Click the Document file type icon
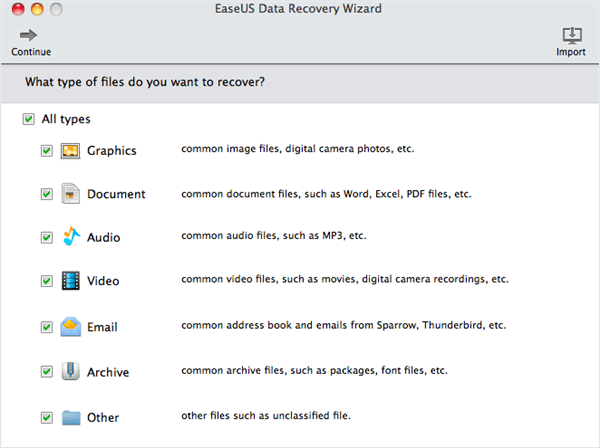Viewport: 600px width, 448px height. [70, 194]
